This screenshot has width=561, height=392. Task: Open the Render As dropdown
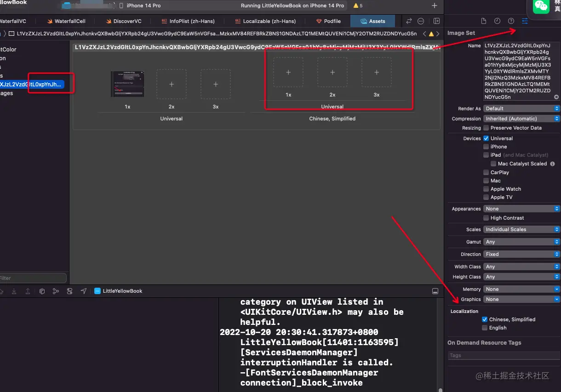[521, 108]
